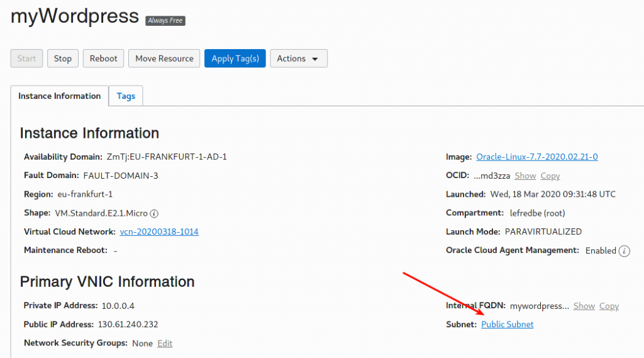Edit Network Security Groups
This screenshot has height=358, width=644.
coord(165,343)
